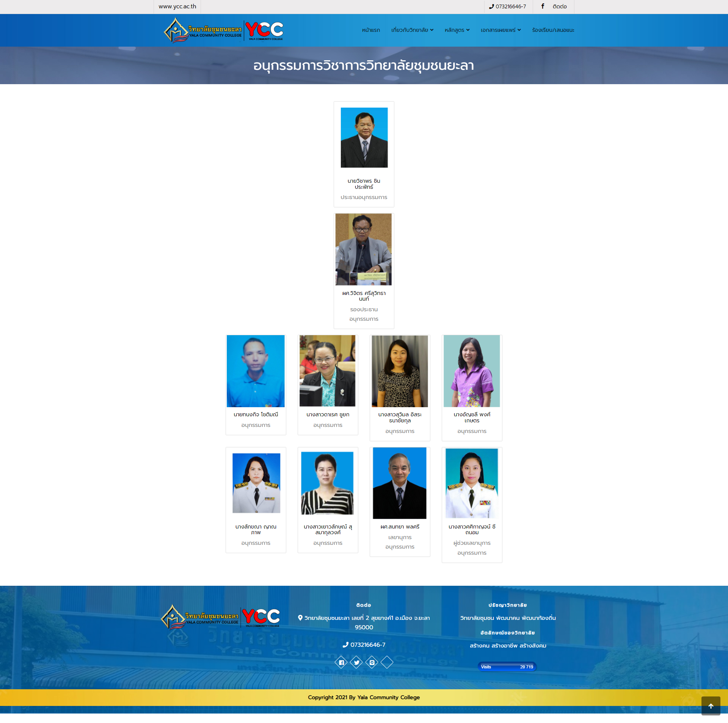Go to หน้าแรก menu item
Image resolution: width=728 pixels, height=723 pixels.
pyautogui.click(x=371, y=30)
